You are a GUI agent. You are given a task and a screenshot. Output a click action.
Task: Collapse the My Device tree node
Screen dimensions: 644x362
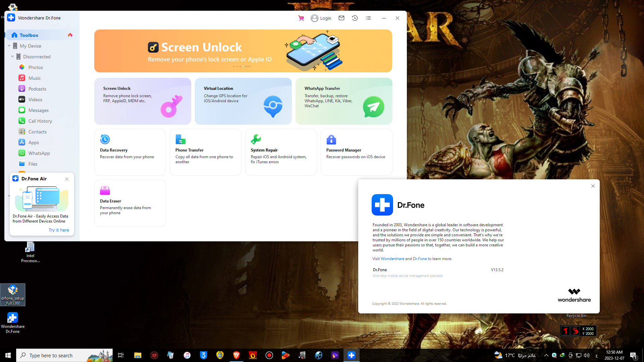[x=9, y=46]
